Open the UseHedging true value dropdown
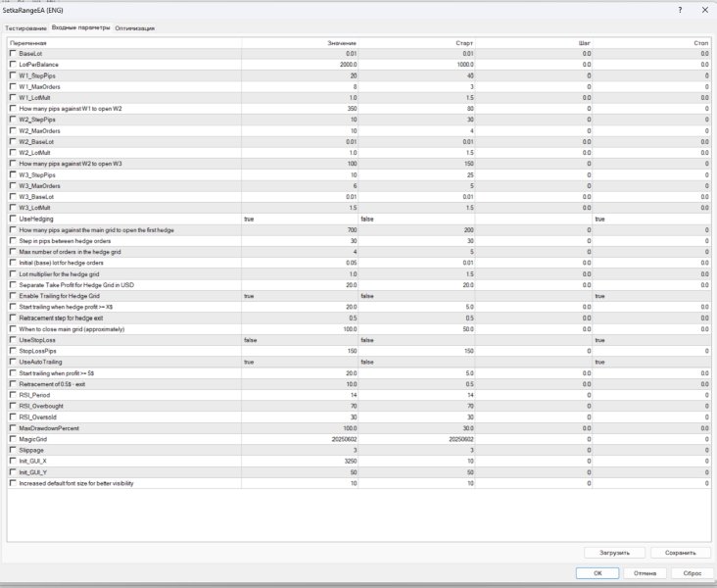This screenshot has width=717, height=588. pyautogui.click(x=300, y=219)
